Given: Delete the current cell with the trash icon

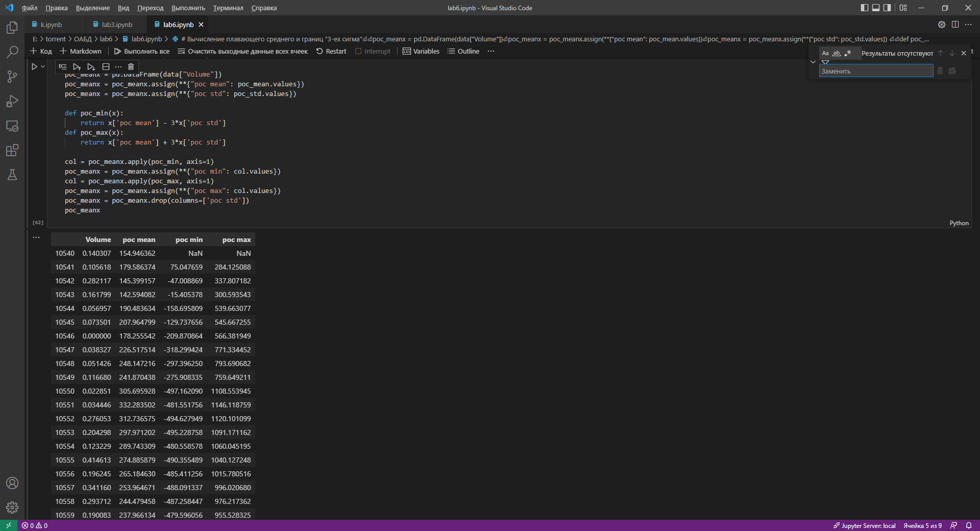Looking at the screenshot, I should tap(131, 66).
